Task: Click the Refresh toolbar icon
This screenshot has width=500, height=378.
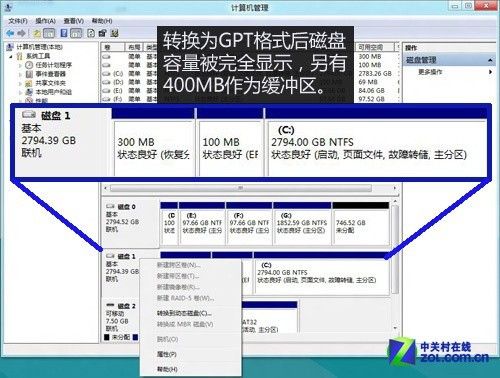Action: coord(91,33)
